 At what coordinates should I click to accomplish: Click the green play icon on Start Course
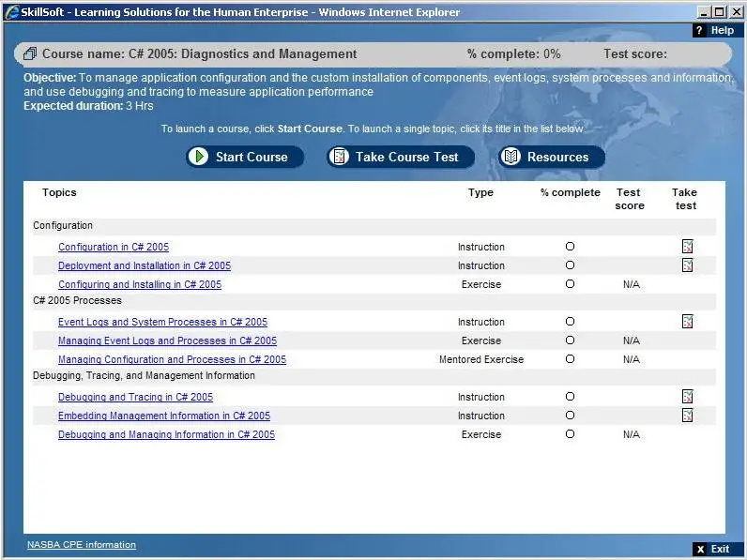point(198,157)
